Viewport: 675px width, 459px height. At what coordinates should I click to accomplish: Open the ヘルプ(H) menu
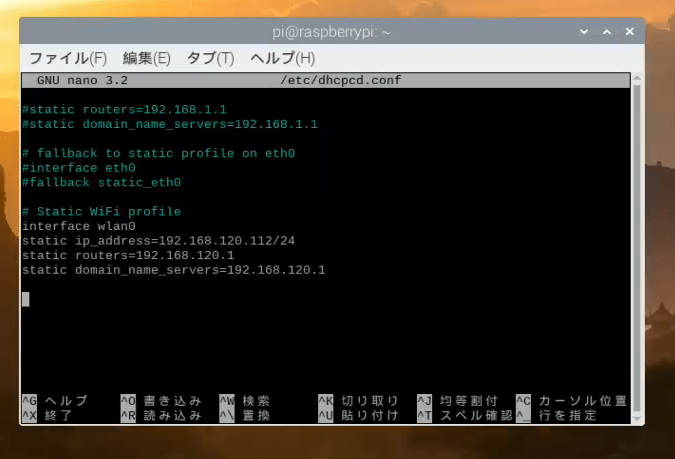[x=283, y=58]
